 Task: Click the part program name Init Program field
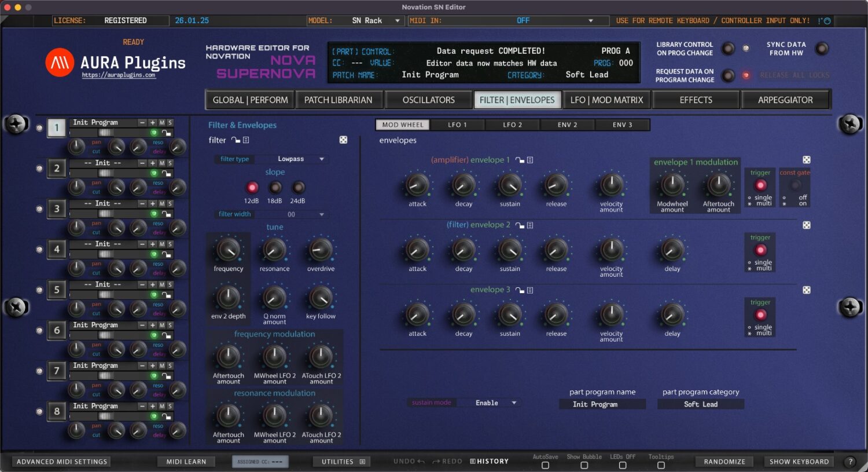(602, 404)
